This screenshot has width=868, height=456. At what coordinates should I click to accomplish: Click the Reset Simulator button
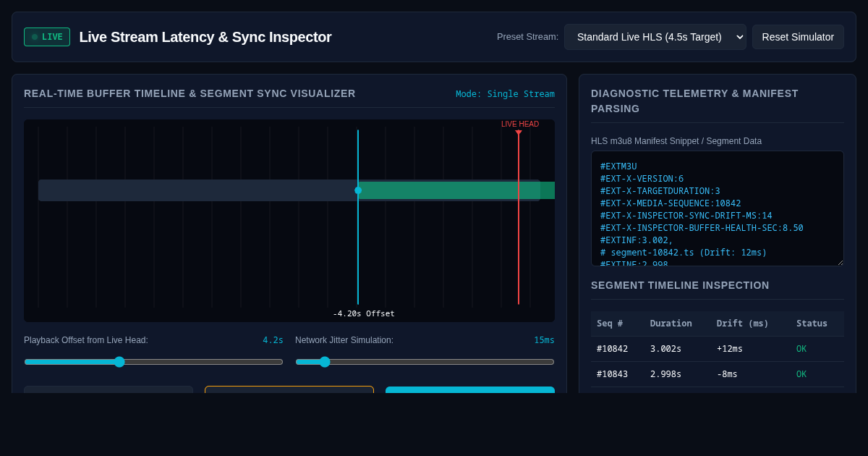798,37
